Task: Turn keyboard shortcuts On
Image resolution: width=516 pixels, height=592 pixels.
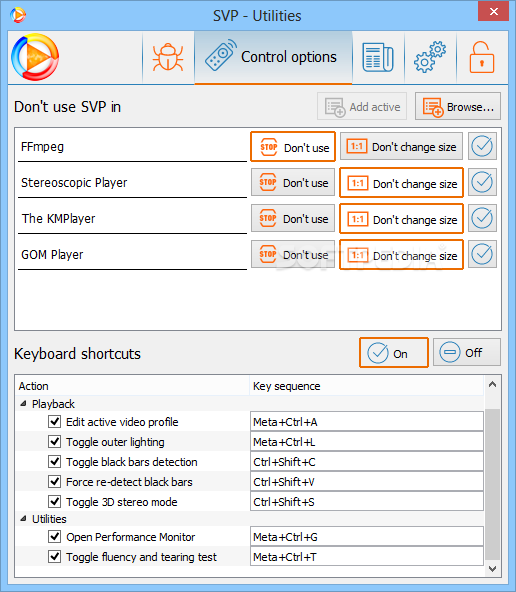Action: pyautogui.click(x=394, y=353)
